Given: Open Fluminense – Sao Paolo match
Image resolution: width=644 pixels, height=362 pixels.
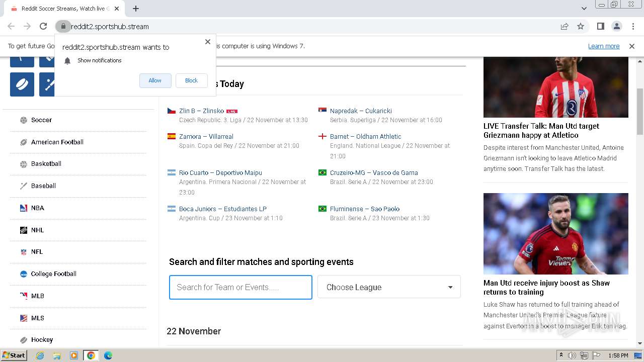Looking at the screenshot, I should (365, 209).
